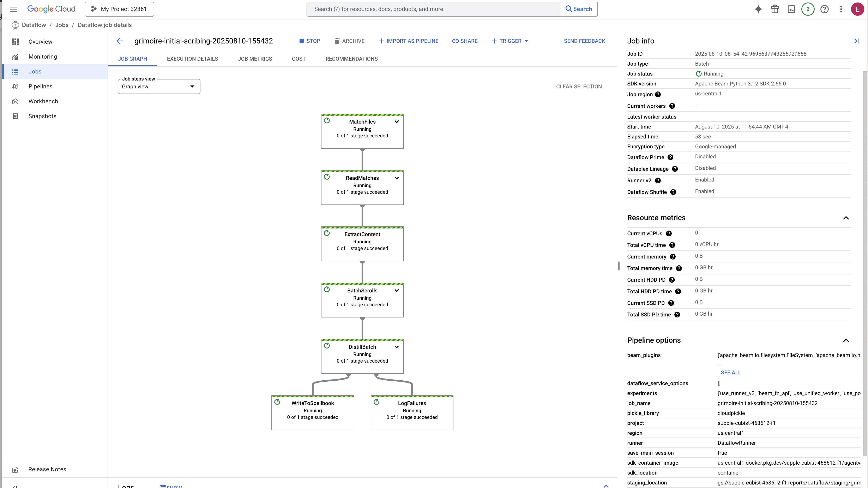This screenshot has height=488, width=868.
Task: Stop the running Dataflow job
Action: pyautogui.click(x=310, y=41)
